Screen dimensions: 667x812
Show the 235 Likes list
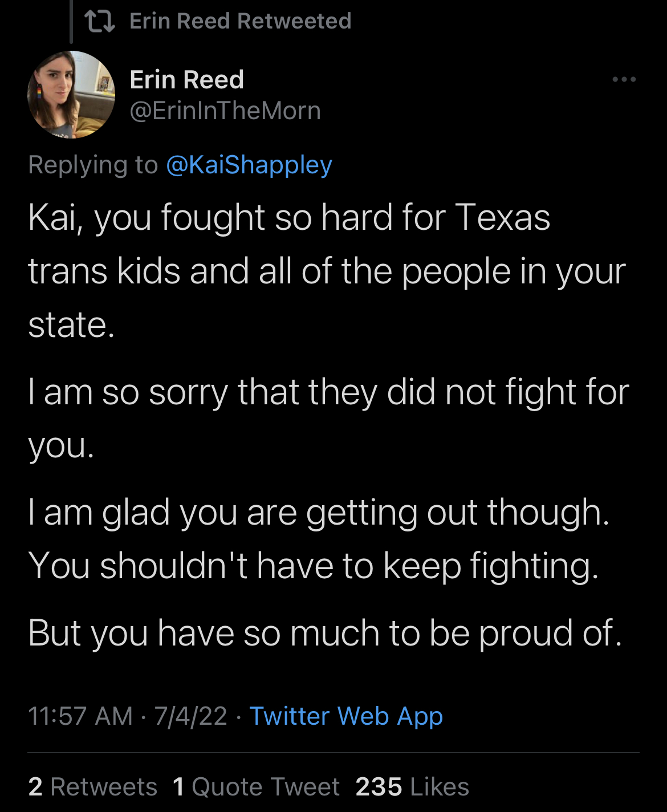(x=412, y=787)
